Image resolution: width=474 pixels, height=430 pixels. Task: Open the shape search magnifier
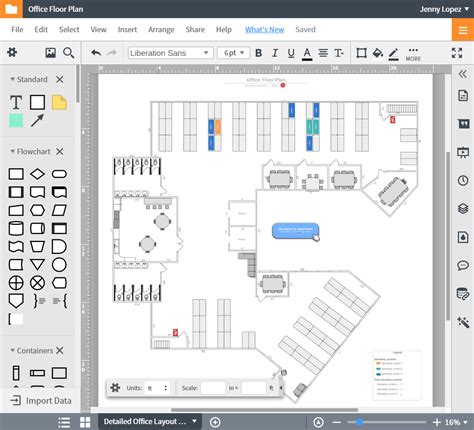[69, 53]
